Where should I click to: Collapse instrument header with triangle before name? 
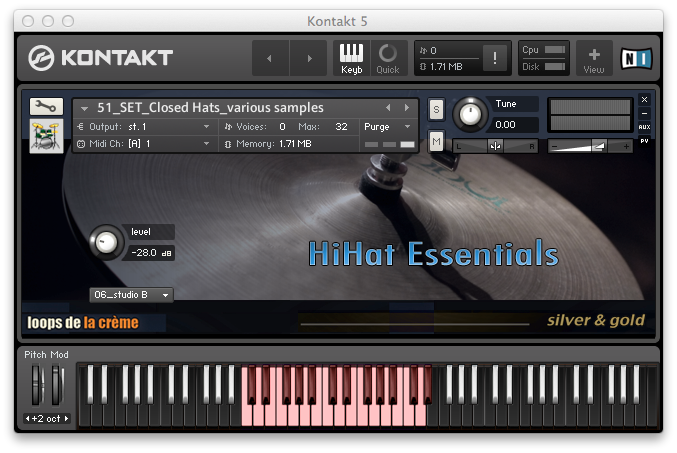84,108
